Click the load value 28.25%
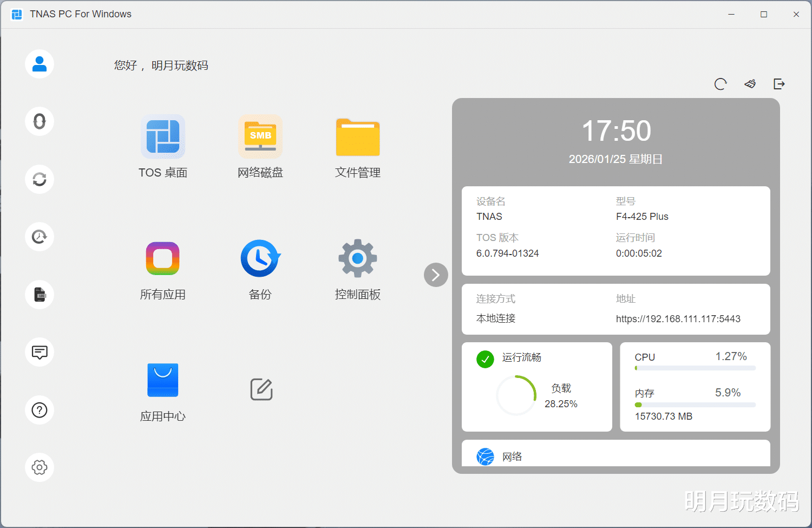Image resolution: width=812 pixels, height=528 pixels. [561, 404]
